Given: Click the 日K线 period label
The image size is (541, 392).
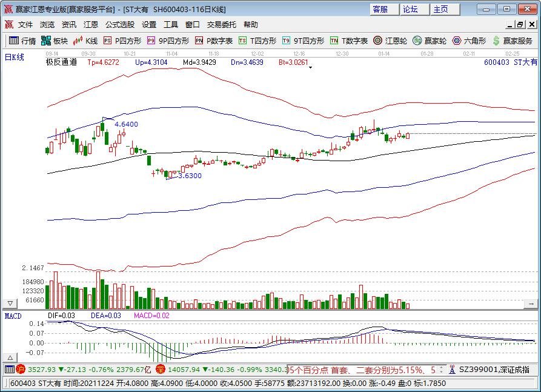Looking at the screenshot, I should (x=14, y=58).
